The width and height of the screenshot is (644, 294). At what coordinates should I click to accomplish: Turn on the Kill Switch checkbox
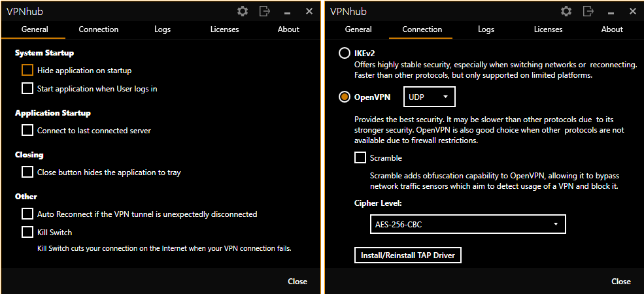pyautogui.click(x=27, y=233)
